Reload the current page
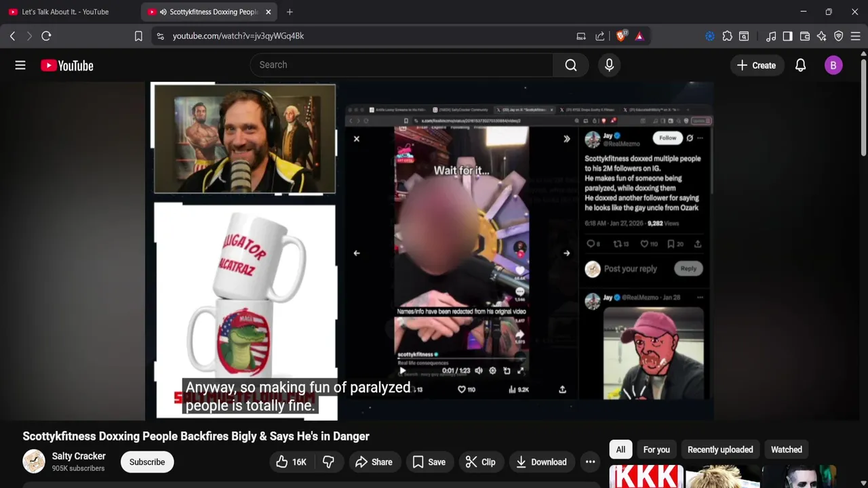This screenshot has height=488, width=868. click(46, 36)
